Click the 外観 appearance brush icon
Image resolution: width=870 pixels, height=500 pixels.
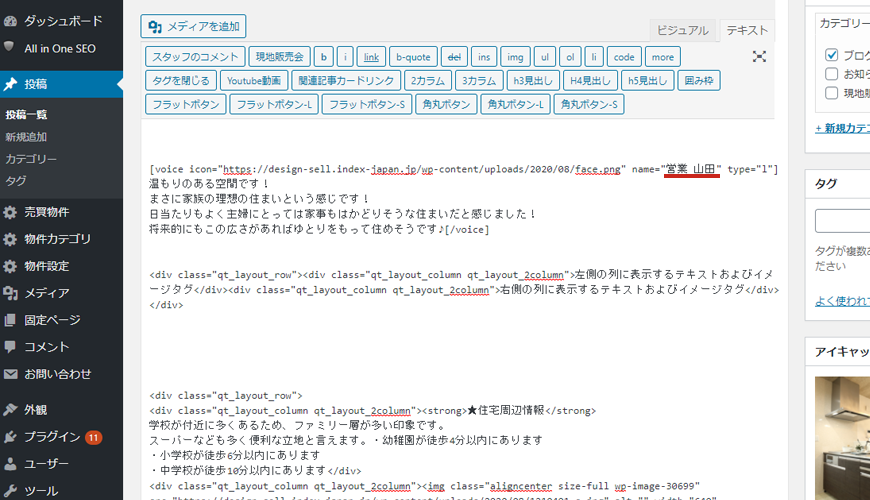tap(10, 410)
